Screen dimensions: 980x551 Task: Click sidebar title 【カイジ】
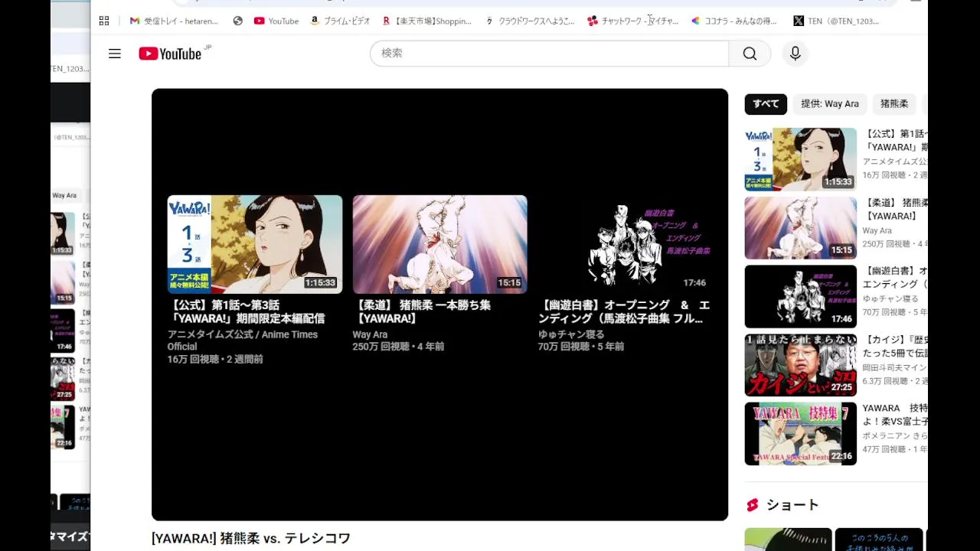(x=895, y=347)
